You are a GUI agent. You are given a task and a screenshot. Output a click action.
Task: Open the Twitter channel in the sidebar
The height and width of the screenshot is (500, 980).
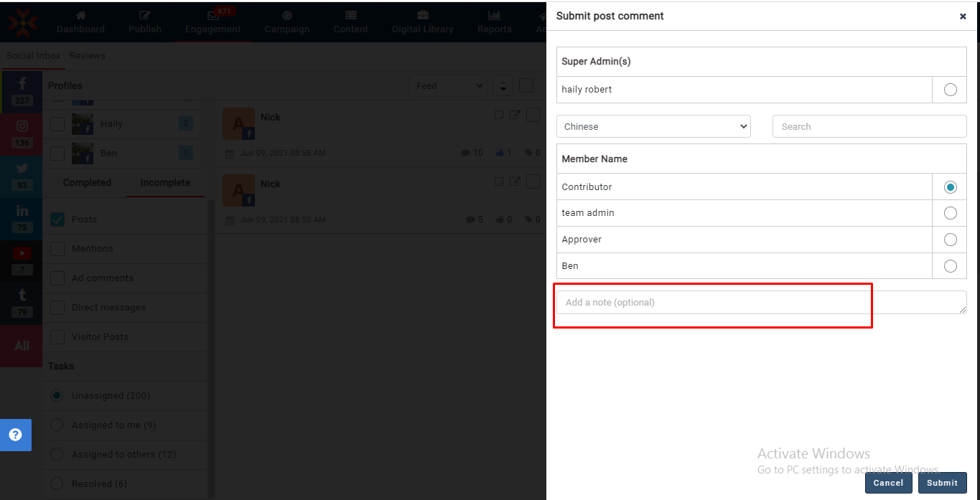click(22, 169)
